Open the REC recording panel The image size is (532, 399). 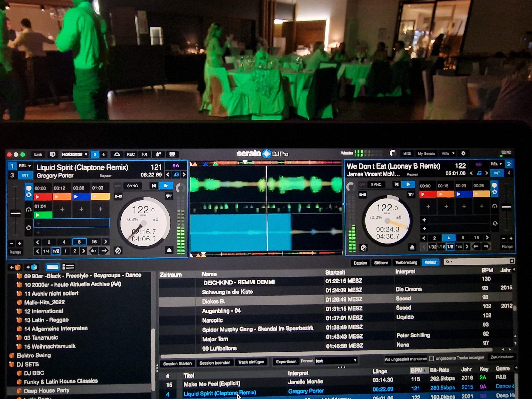[x=131, y=154]
